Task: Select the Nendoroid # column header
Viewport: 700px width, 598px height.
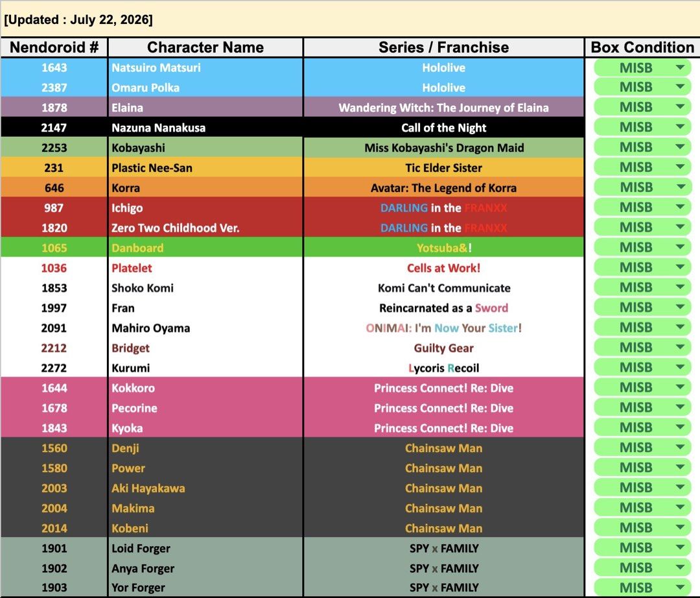Action: pos(54,47)
